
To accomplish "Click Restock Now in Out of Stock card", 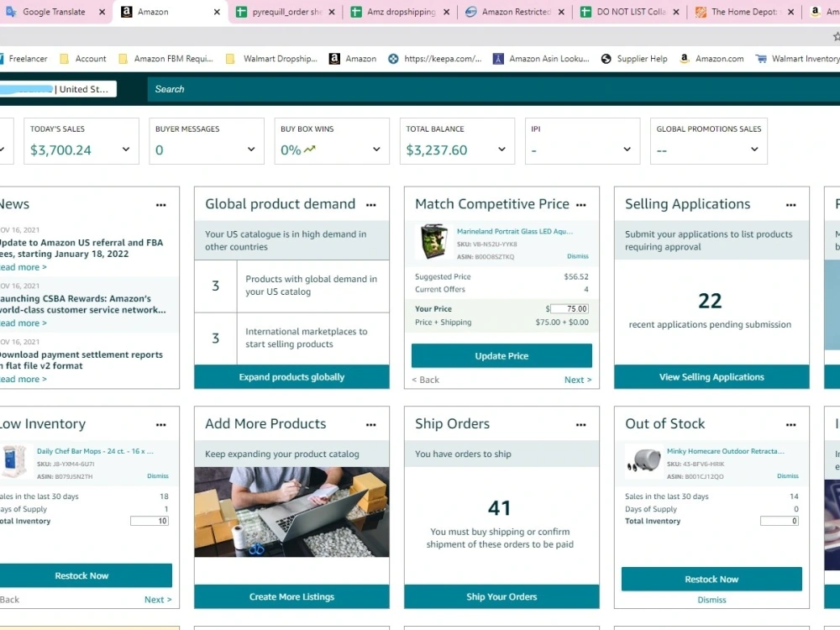I will point(711,579).
